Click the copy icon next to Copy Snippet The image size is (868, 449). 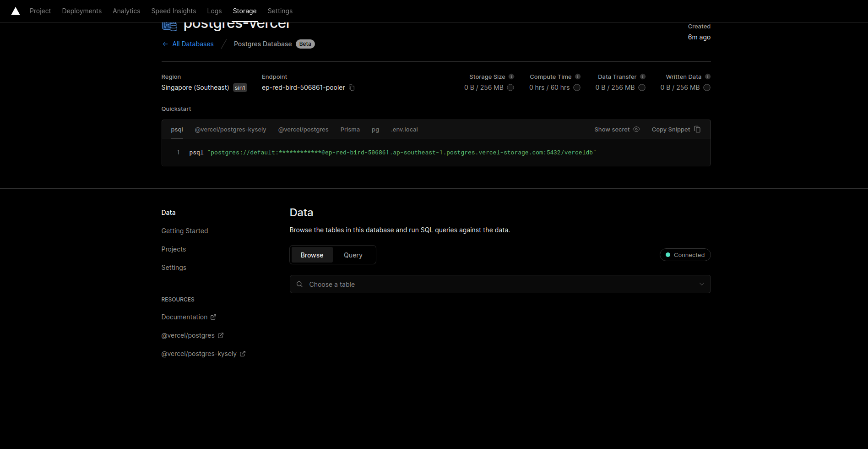pyautogui.click(x=697, y=129)
